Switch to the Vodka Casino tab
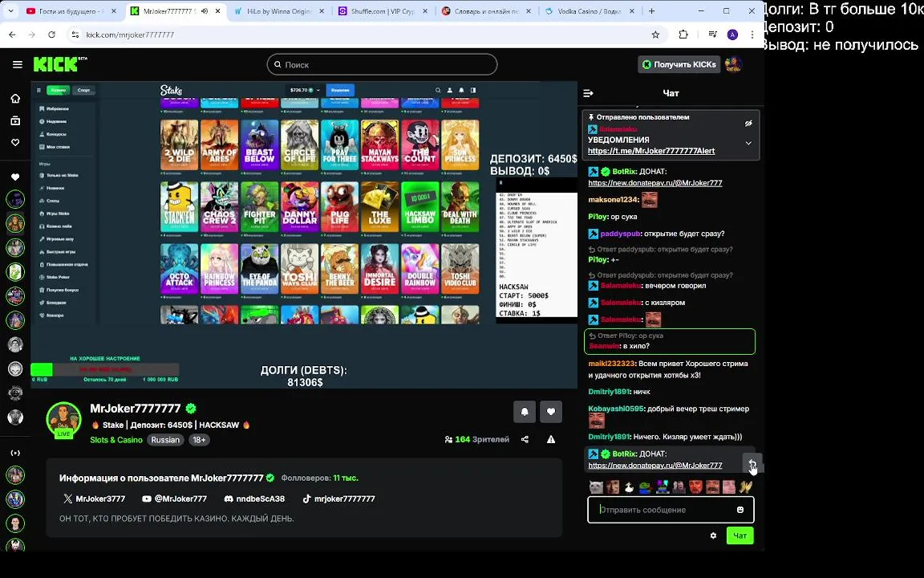The image size is (924, 578). [x=590, y=10]
